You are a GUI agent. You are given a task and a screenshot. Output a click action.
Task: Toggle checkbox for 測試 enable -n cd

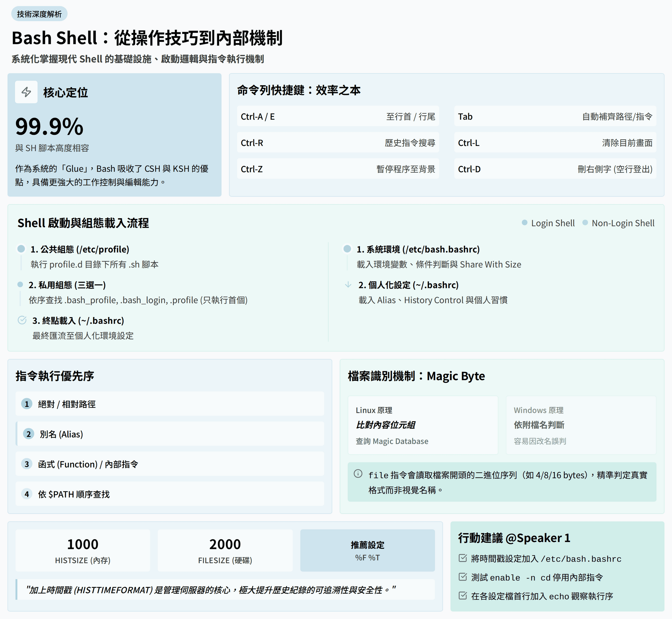[462, 577]
